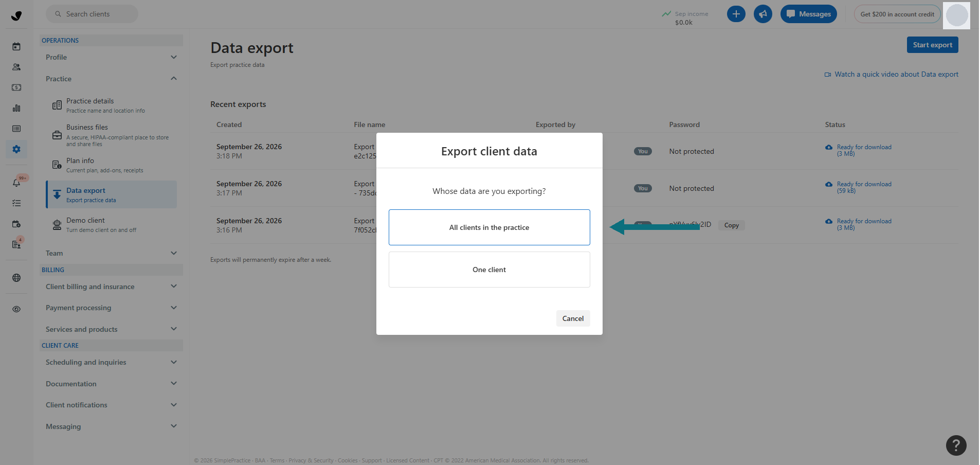Expand the Messaging section

[x=111, y=426]
